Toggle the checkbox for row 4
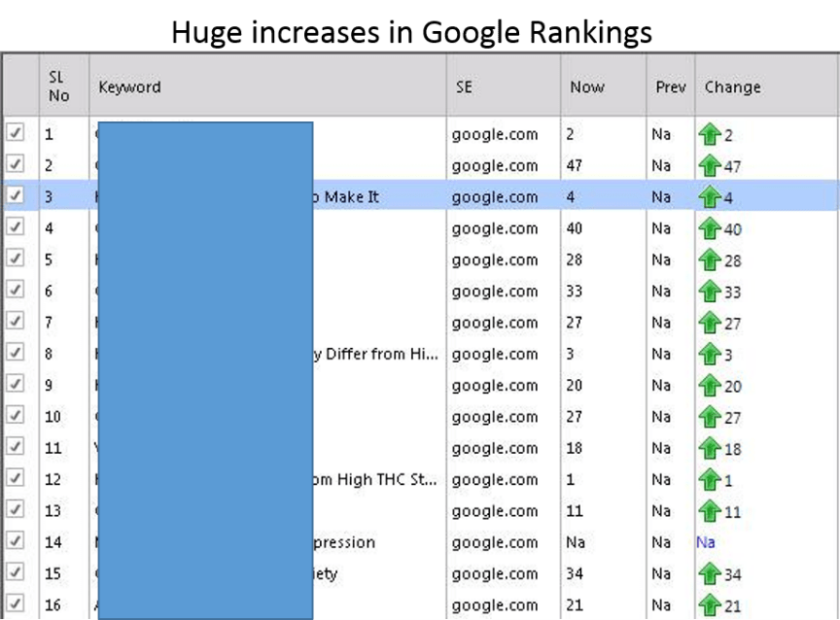840x620 pixels. click(x=15, y=226)
